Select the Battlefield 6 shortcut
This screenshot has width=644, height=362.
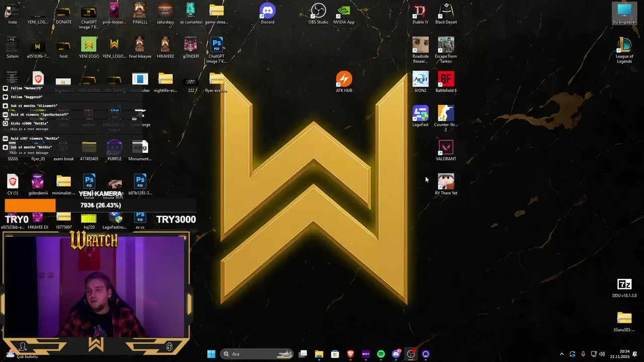[x=446, y=82]
